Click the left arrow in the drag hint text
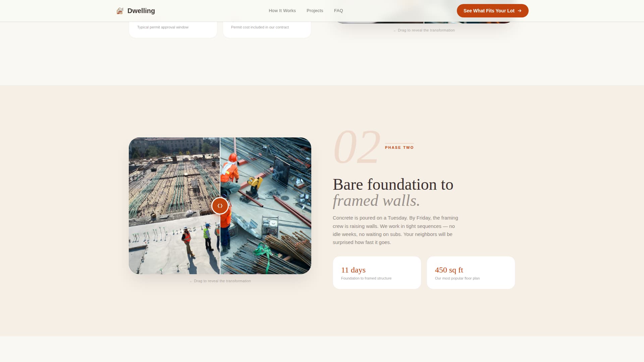The width and height of the screenshot is (644, 362). [191, 281]
